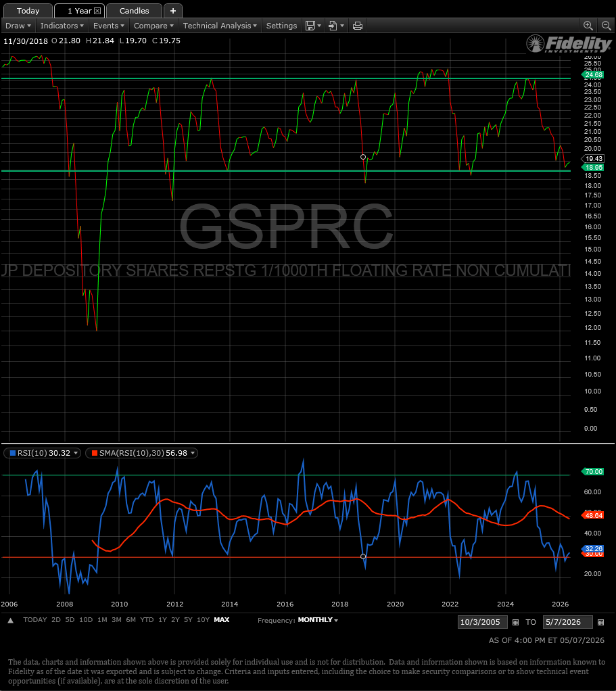Open the Technical Analysis menu
The width and height of the screenshot is (616, 691).
220,26
